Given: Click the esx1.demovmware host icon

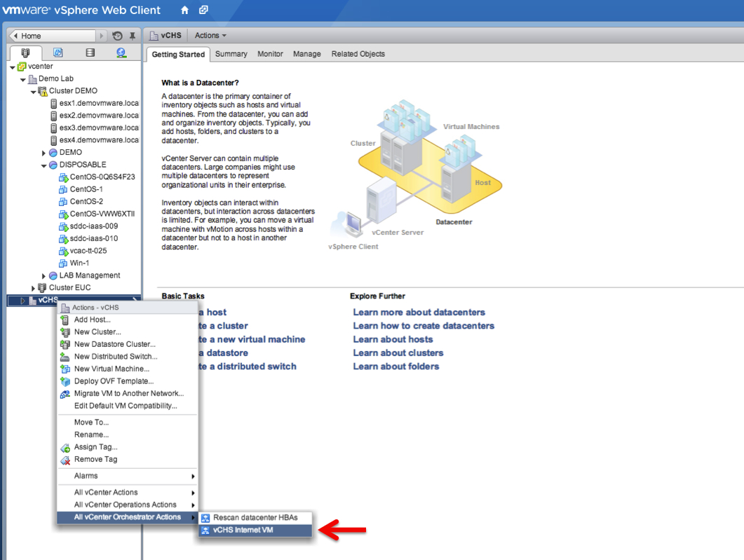Looking at the screenshot, I should [53, 103].
